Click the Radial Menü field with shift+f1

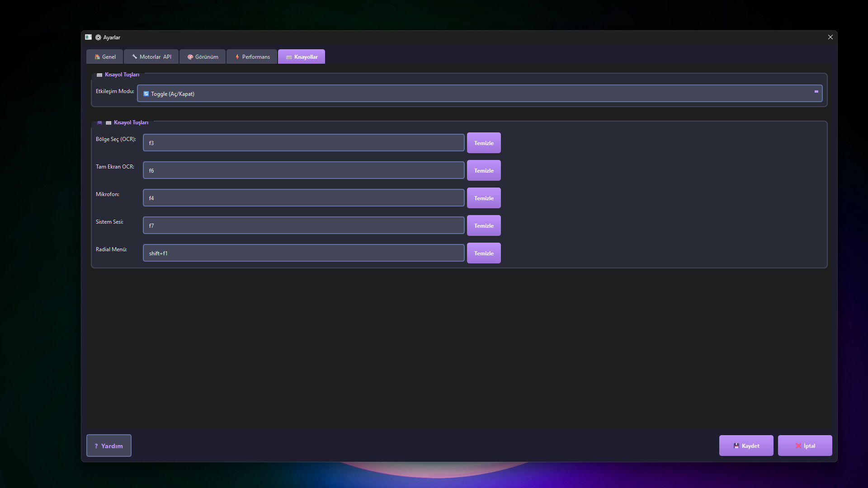click(x=303, y=253)
